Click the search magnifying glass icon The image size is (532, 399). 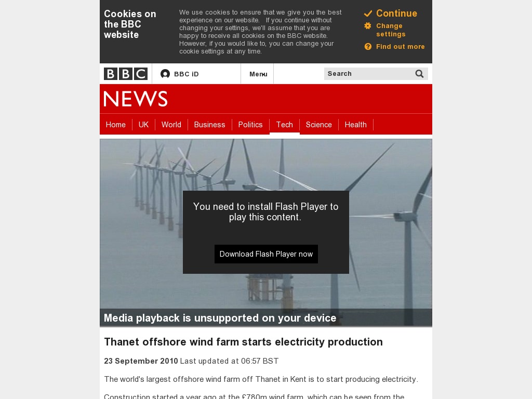coord(419,74)
